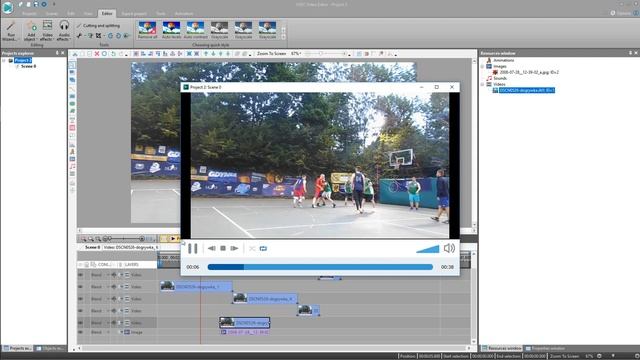Stop playback in the preview window
Screen dimensions: 640x360
pyautogui.click(x=223, y=248)
